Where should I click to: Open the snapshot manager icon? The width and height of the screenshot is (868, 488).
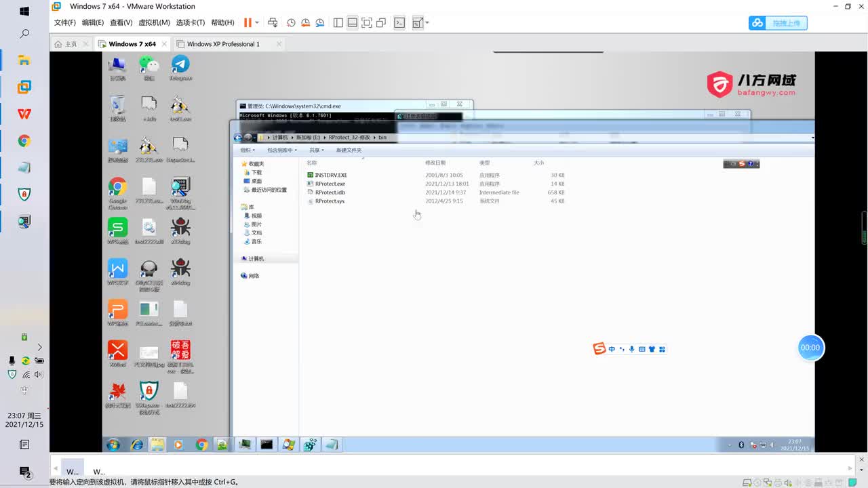[319, 22]
